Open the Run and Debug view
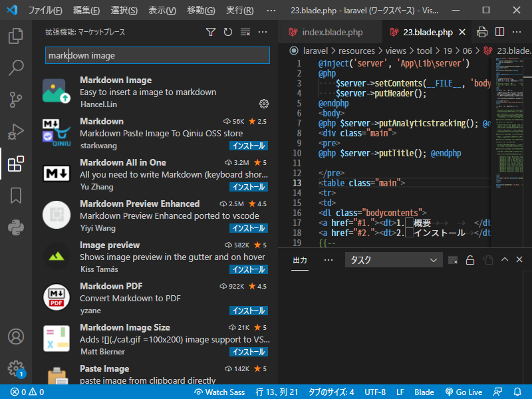 coord(16,132)
